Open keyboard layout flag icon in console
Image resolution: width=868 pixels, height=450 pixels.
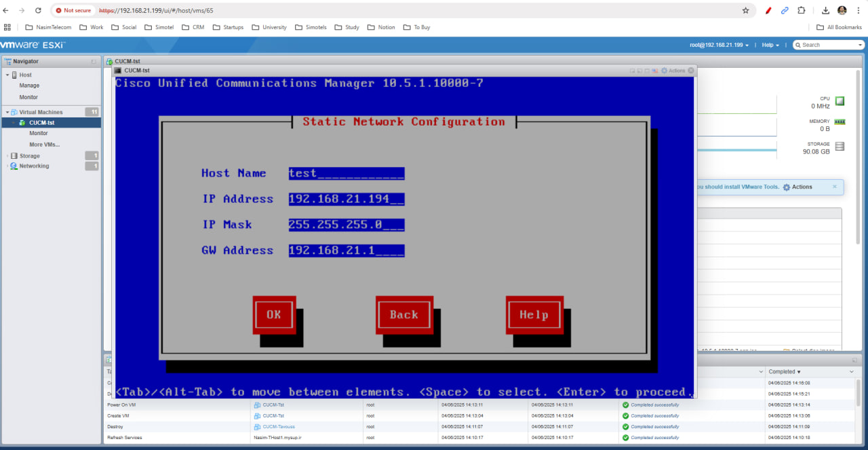click(x=655, y=71)
